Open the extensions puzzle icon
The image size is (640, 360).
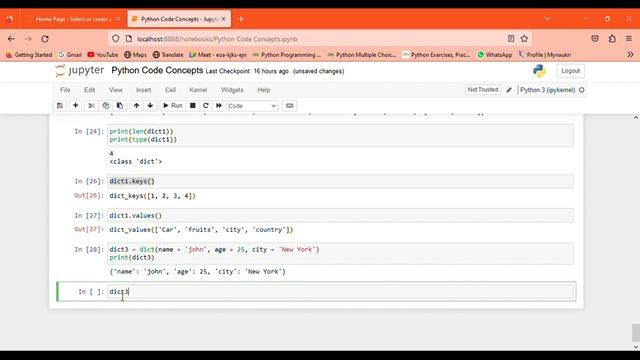click(612, 39)
